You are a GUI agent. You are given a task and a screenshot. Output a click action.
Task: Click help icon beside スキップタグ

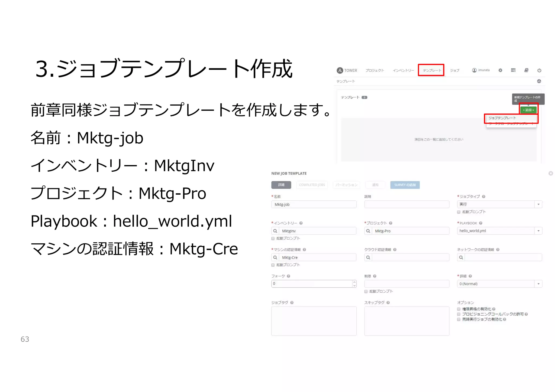click(x=388, y=303)
